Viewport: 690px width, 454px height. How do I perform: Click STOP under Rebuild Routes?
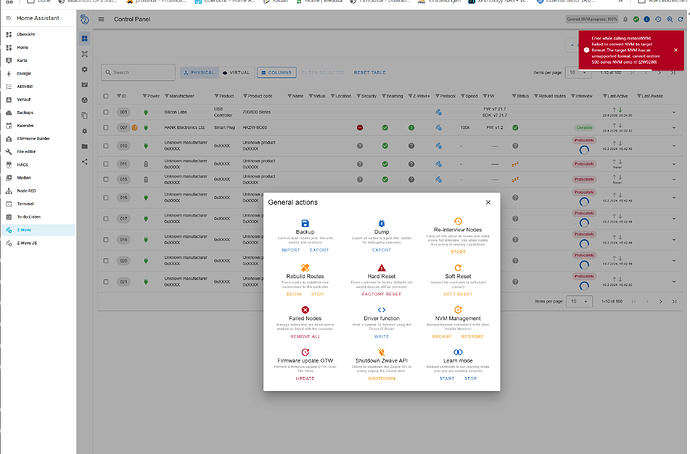(317, 294)
